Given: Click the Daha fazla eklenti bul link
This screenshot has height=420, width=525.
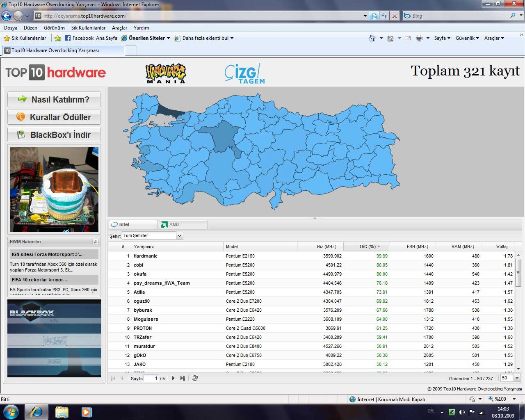Looking at the screenshot, I should pyautogui.click(x=204, y=38).
